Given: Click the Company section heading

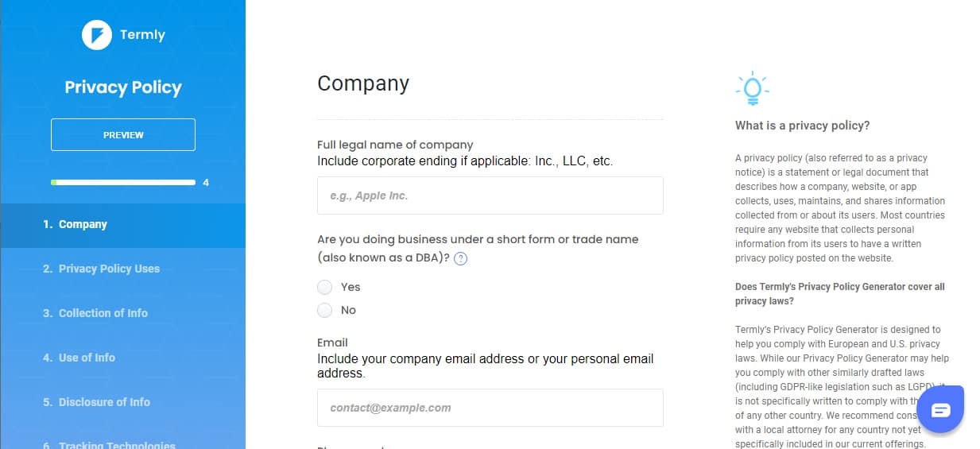Looking at the screenshot, I should [363, 83].
